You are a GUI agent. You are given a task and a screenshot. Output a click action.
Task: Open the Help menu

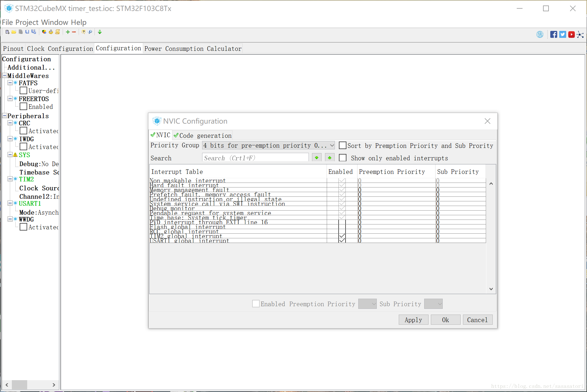point(79,22)
